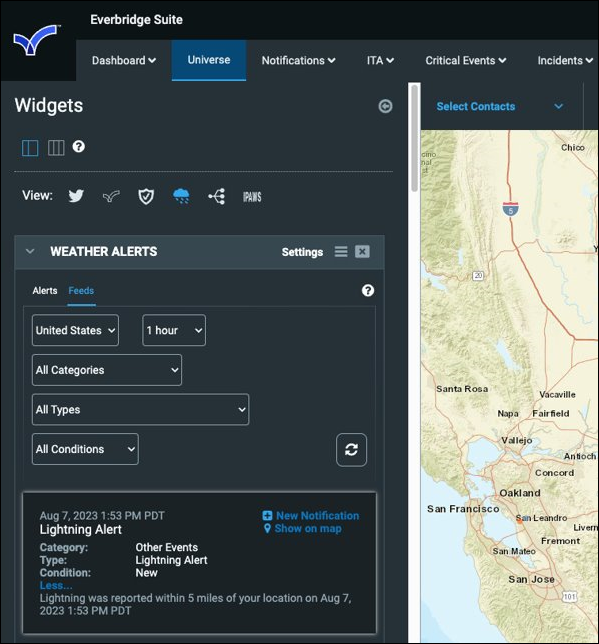Collapse the Widgets panel arrow icon
Screen dimensions: 599x644
click(385, 106)
